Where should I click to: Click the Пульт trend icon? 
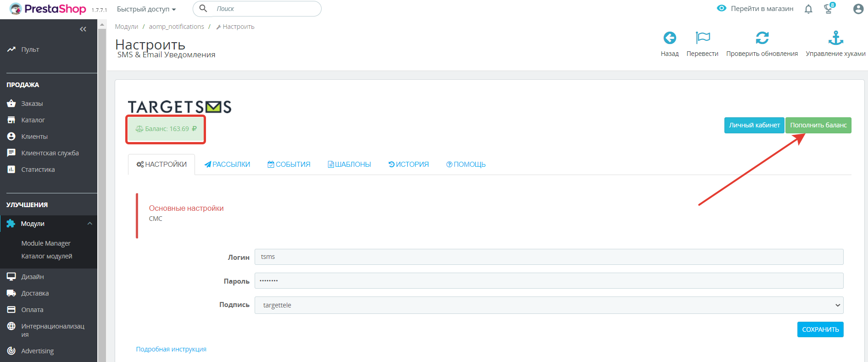click(x=11, y=49)
